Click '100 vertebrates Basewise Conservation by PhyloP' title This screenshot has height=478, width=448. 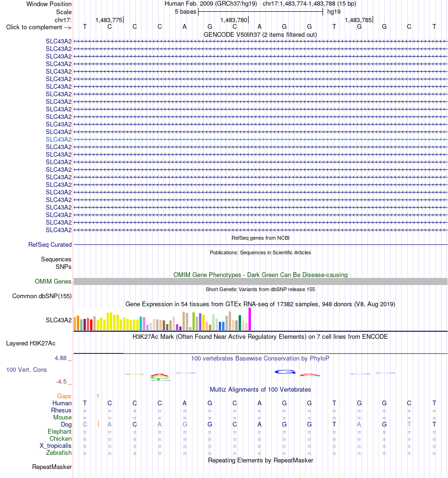(260, 358)
